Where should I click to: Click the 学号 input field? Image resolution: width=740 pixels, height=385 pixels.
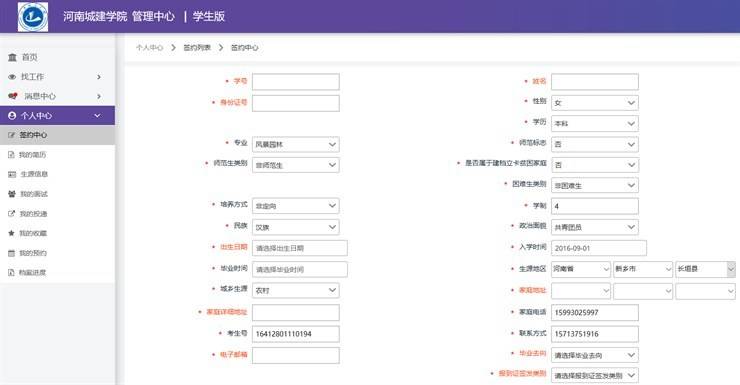[x=295, y=82]
